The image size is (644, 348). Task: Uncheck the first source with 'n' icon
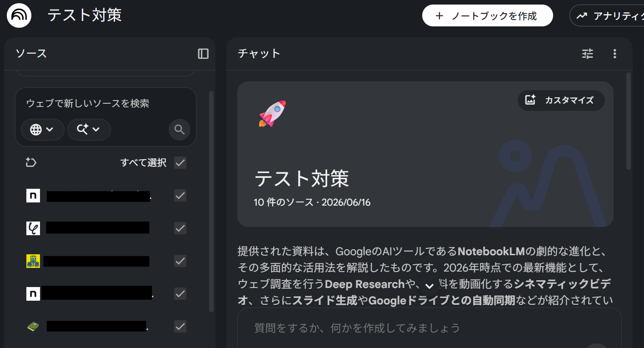[180, 196]
